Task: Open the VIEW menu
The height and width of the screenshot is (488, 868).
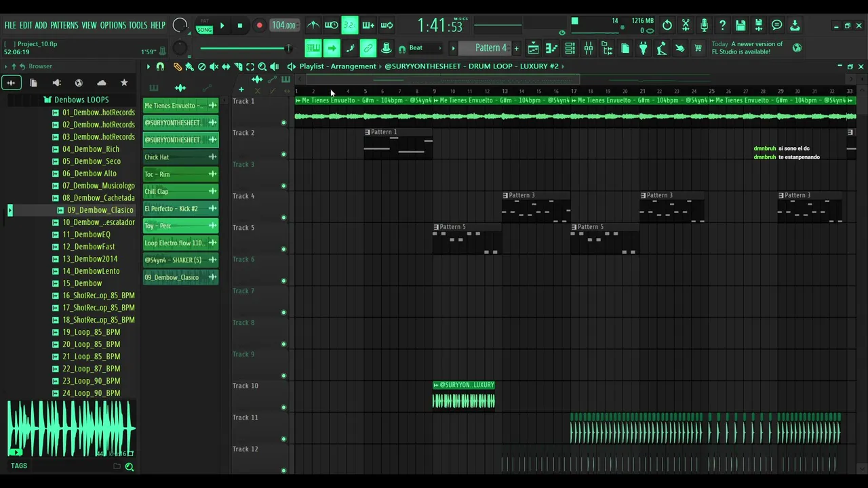Action: point(90,25)
